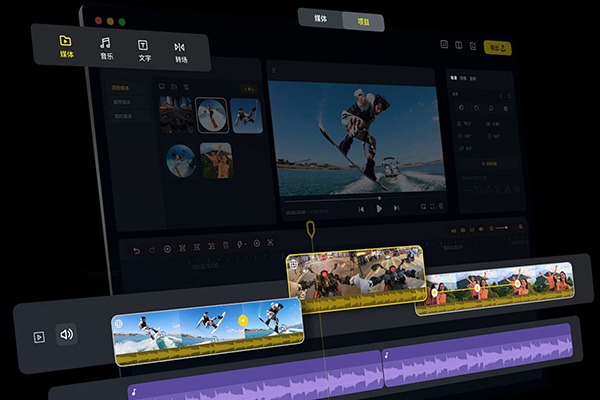Viewport: 600px width, 400px height.
Task: Open the 音乐 music library
Action: [105, 49]
